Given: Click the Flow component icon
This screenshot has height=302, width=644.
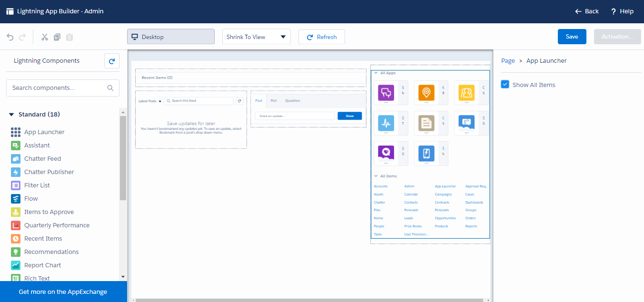Looking at the screenshot, I should click(x=16, y=199).
